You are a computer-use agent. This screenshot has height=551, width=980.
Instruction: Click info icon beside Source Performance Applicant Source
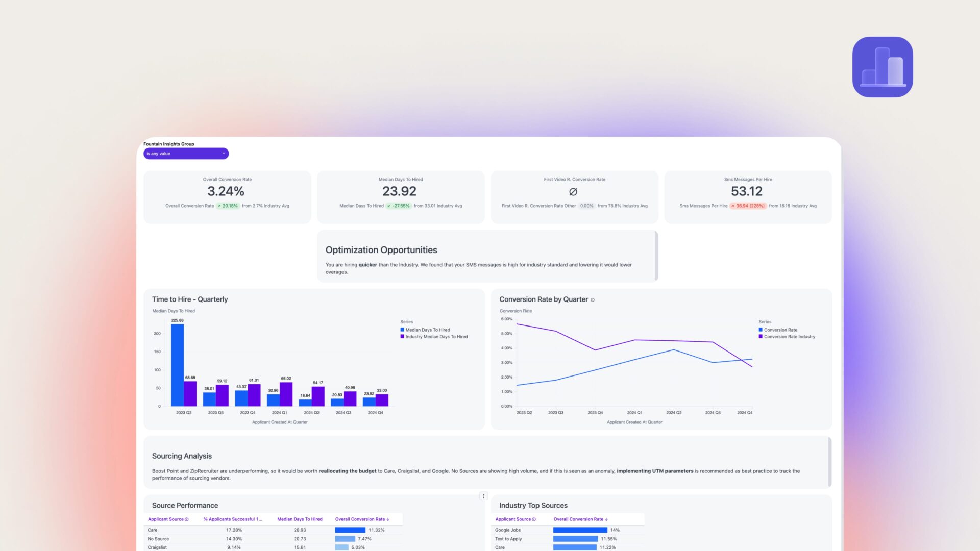point(187,519)
